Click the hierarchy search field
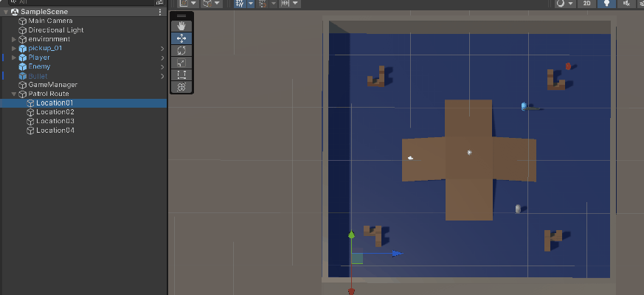 [81, 2]
